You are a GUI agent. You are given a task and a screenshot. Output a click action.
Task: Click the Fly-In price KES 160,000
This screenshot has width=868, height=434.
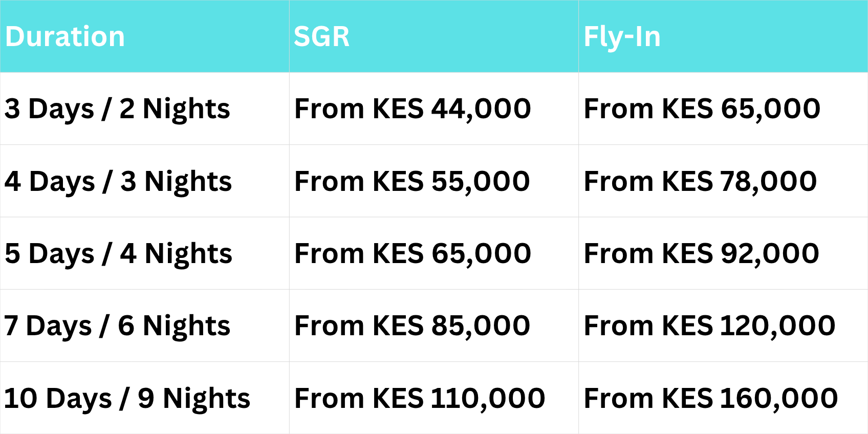click(710, 399)
